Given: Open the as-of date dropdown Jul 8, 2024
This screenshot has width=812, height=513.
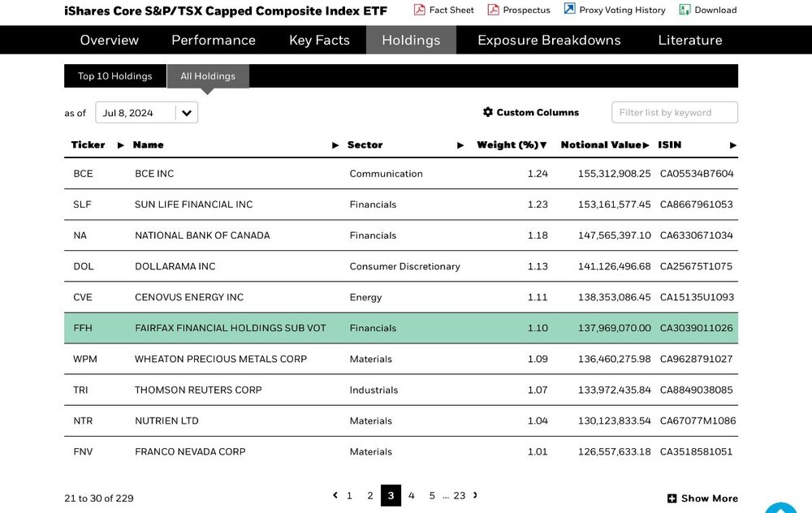Looking at the screenshot, I should pyautogui.click(x=146, y=113).
